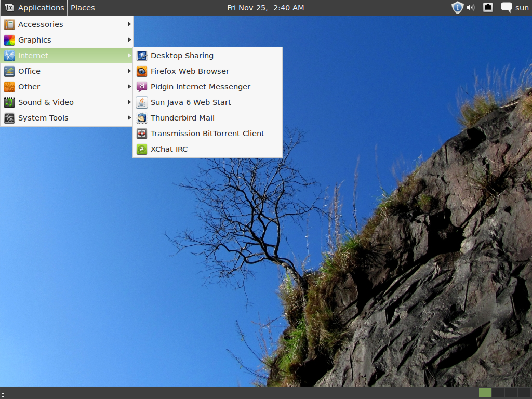Expand the Accessories submenu arrow
532x399 pixels.
[128, 24]
